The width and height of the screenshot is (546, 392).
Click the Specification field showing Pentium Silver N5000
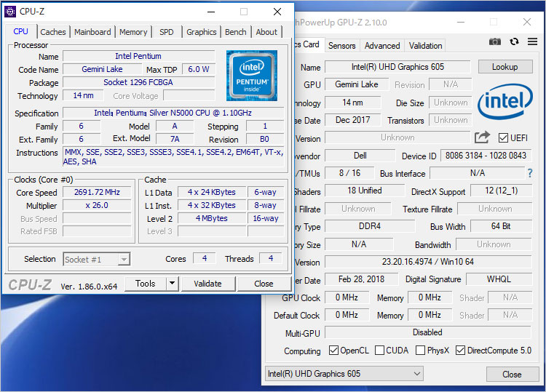point(173,113)
